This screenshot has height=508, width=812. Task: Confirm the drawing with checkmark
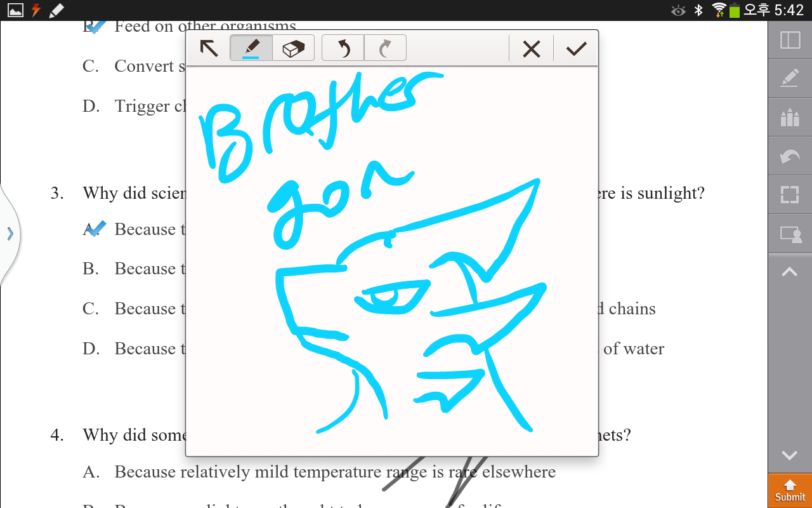click(576, 49)
